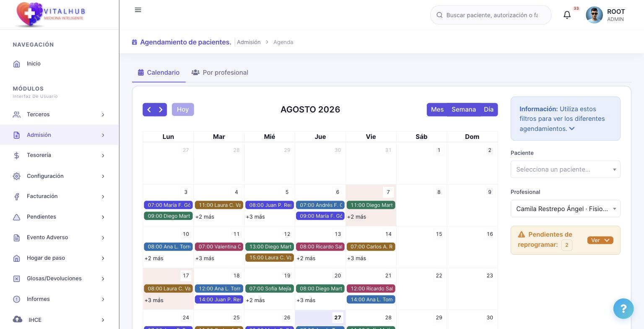
Task: Expand Pendientes de reprogramar with Ver
Action: tap(600, 240)
